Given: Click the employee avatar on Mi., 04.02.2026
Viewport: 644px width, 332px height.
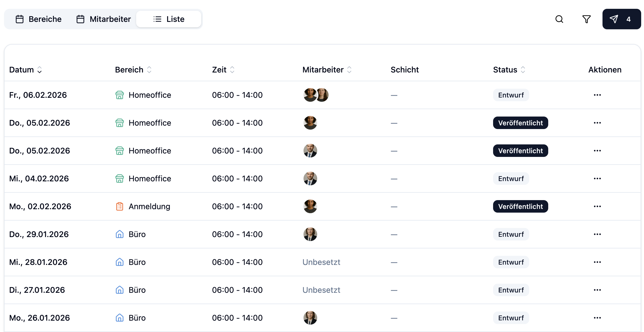Looking at the screenshot, I should pyautogui.click(x=310, y=179).
